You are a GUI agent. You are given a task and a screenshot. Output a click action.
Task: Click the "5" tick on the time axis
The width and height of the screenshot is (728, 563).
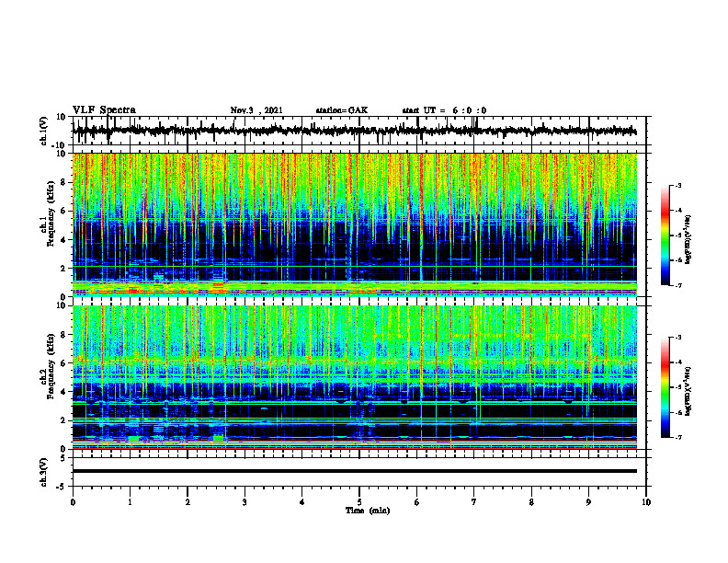pos(359,502)
